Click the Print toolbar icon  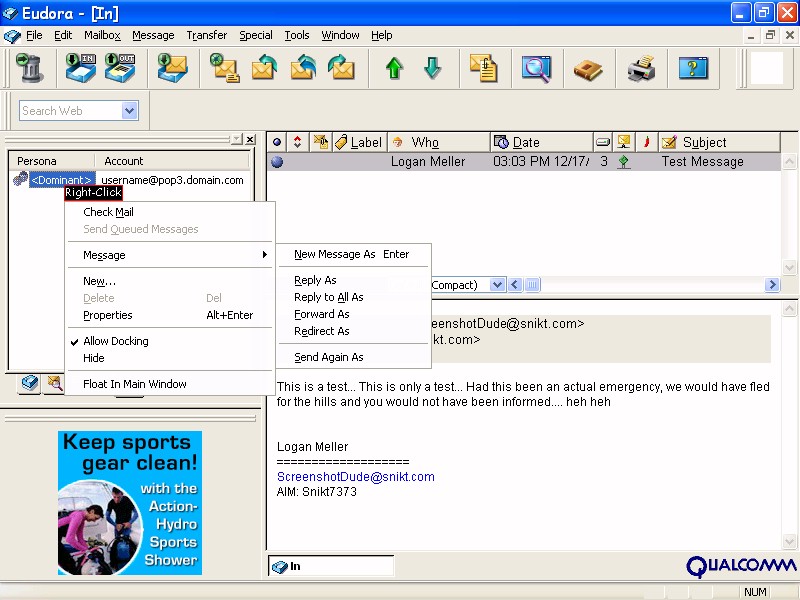coord(641,69)
